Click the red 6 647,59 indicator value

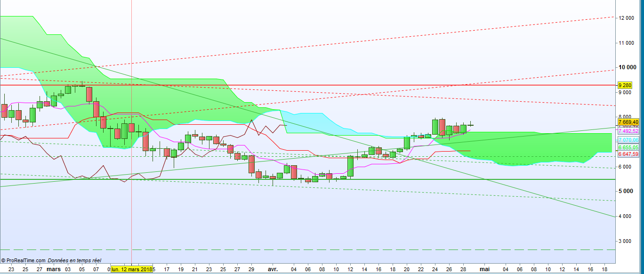coord(628,154)
